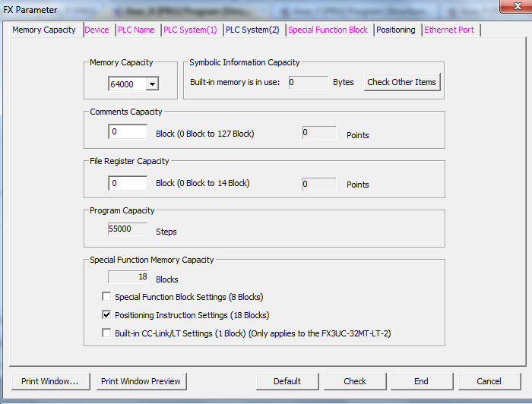Image resolution: width=532 pixels, height=404 pixels.
Task: Click the Default button
Action: tap(287, 381)
